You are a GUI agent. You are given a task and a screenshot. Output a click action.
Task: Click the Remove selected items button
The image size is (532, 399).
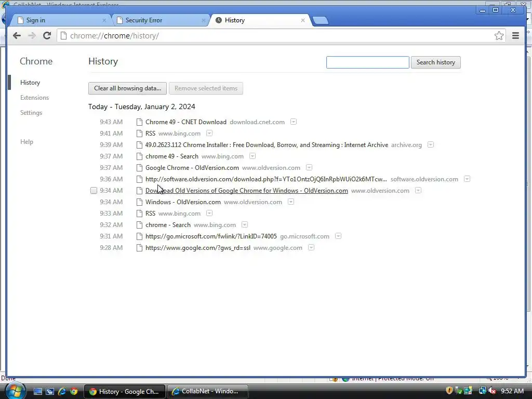[x=206, y=88]
